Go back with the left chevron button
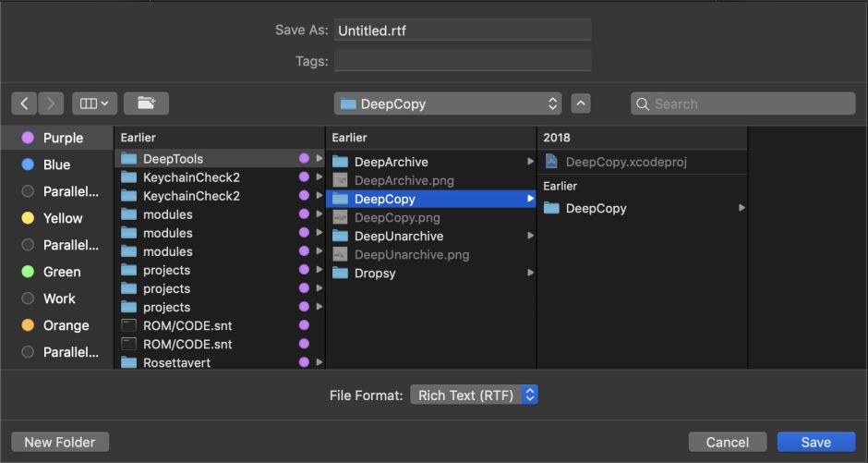This screenshot has height=463, width=868. pos(24,104)
